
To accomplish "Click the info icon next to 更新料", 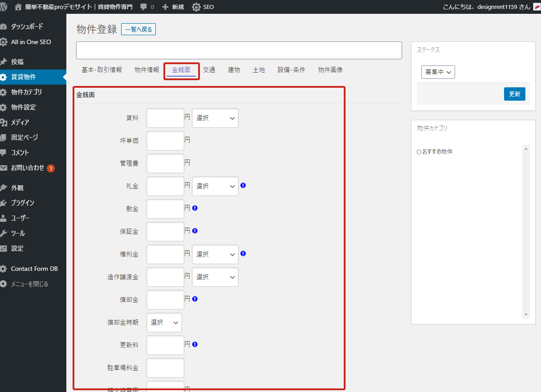I will click(195, 344).
